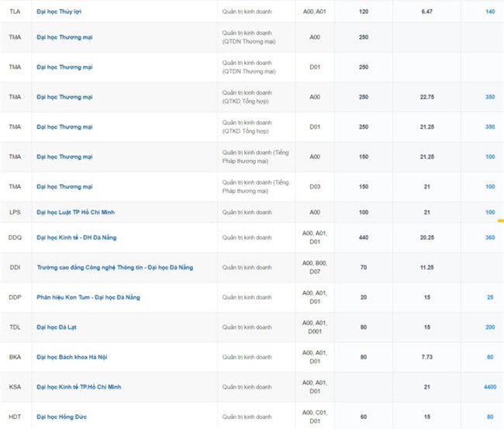Click quota 140 in Thủy lợi row
Screen dimensions: 504x429
(490, 12)
